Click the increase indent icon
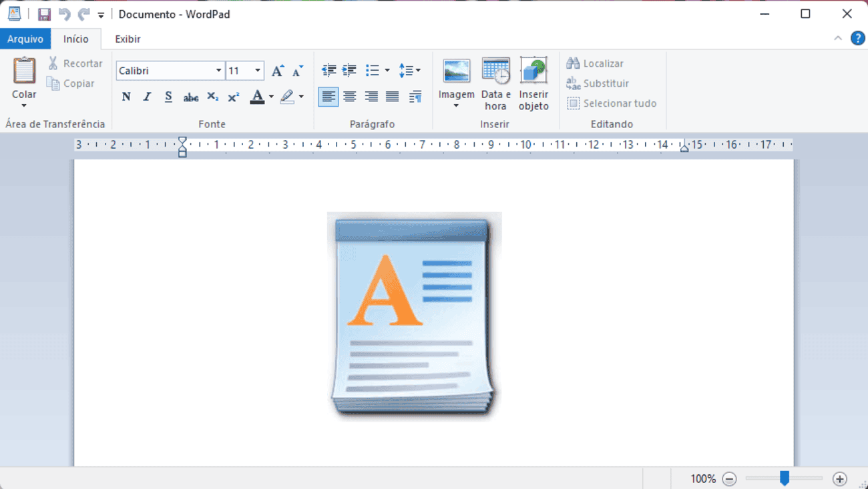868x489 pixels. (x=349, y=70)
